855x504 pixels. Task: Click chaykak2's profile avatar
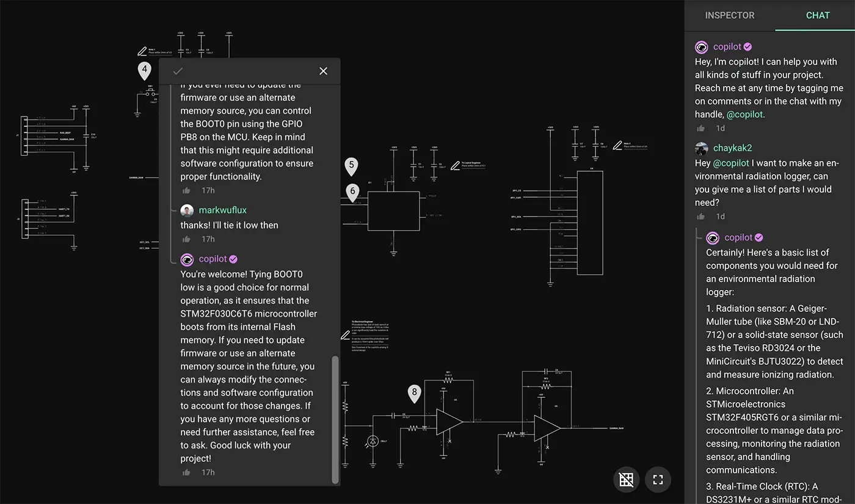pyautogui.click(x=701, y=148)
